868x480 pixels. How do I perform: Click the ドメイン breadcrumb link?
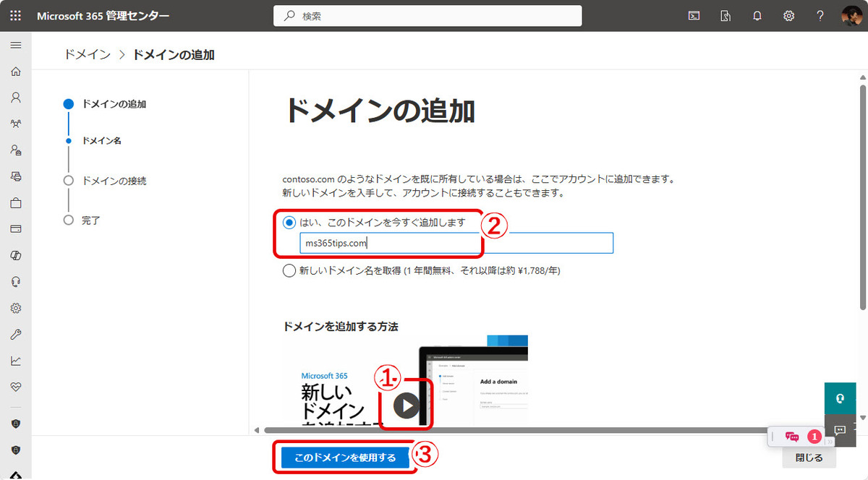pyautogui.click(x=87, y=54)
